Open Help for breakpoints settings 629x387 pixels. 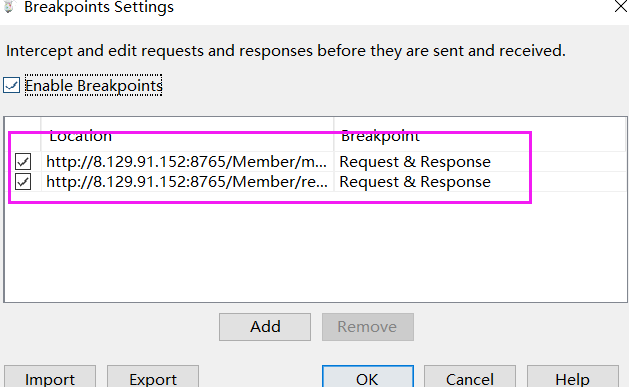[572, 377]
